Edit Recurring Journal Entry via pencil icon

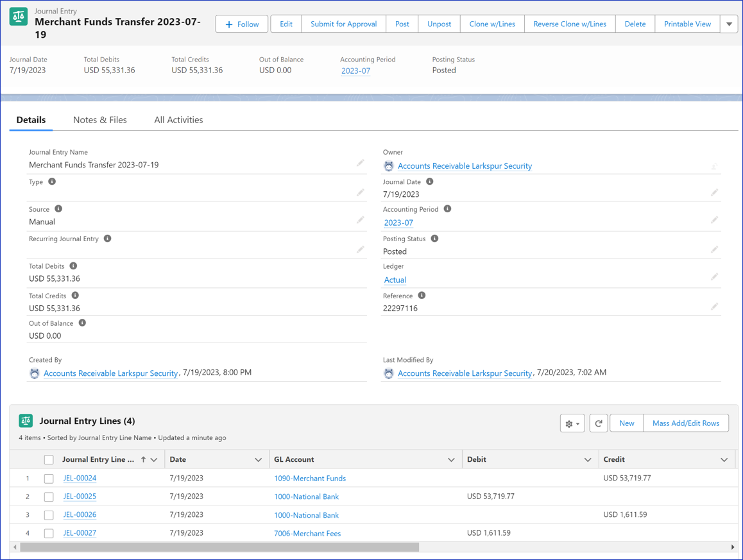[x=361, y=249]
